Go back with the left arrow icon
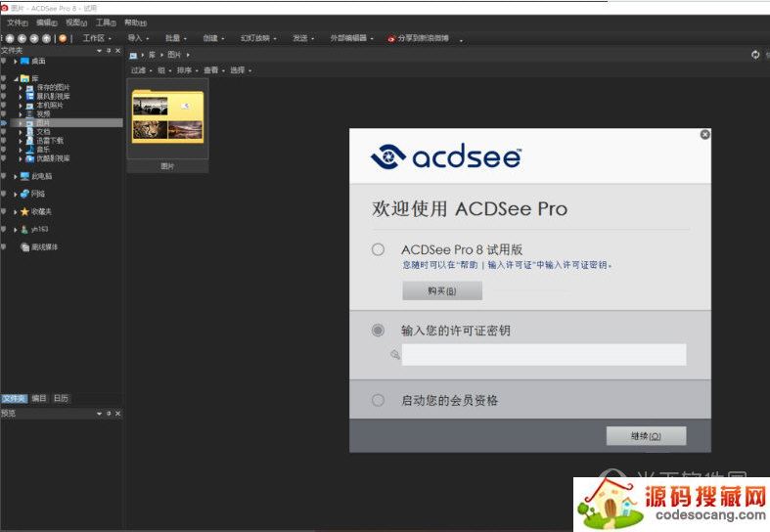Viewport: 770px width, 532px height. point(23,38)
